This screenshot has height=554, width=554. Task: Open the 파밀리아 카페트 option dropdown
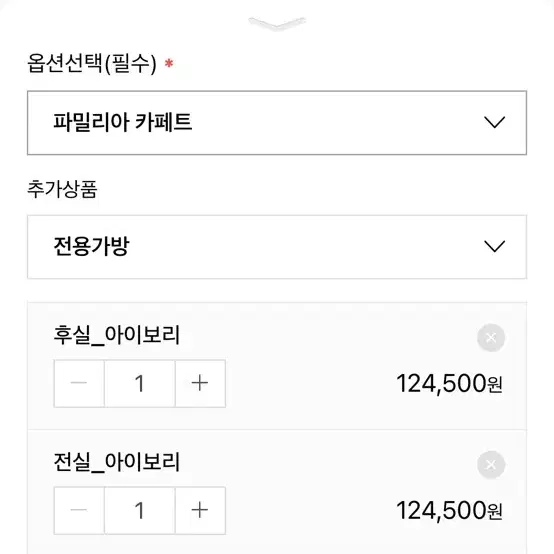[277, 123]
